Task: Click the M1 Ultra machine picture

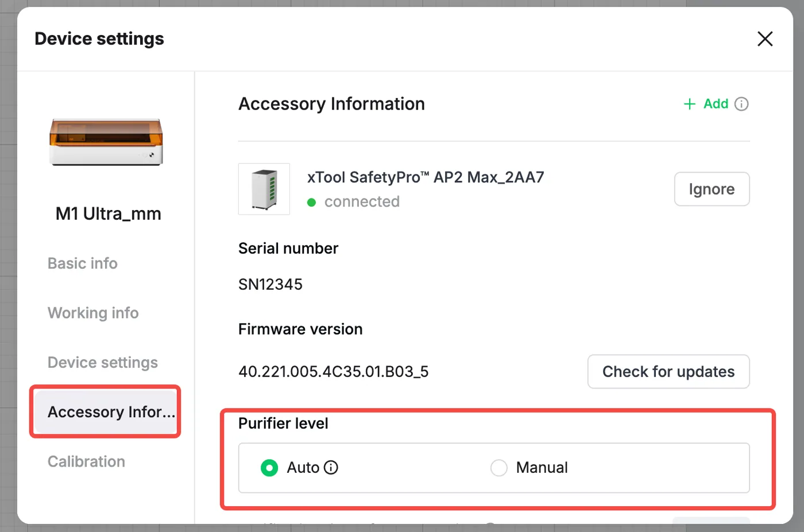Action: point(106,142)
